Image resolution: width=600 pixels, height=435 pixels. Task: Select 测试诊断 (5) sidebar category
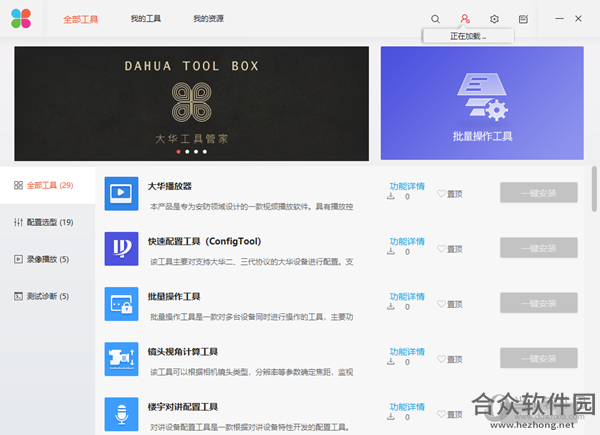47,296
